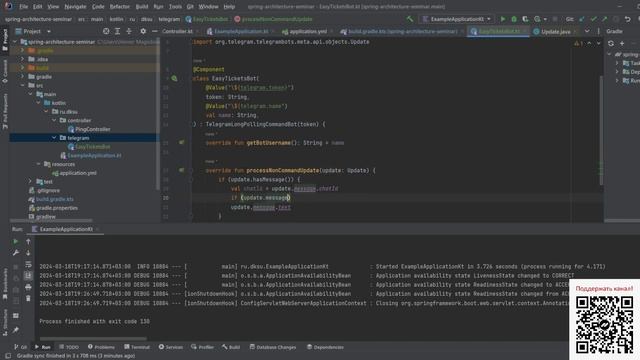Open application.yml in the project tree

pos(78,173)
